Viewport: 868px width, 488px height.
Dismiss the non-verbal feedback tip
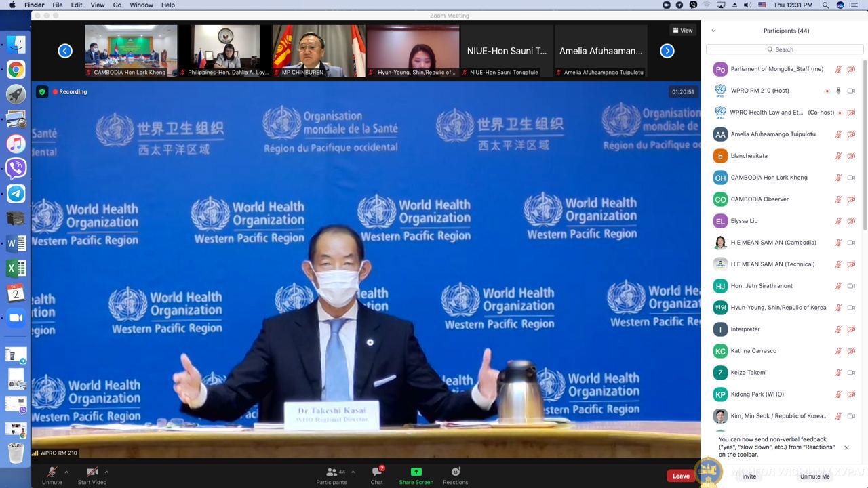(846, 447)
